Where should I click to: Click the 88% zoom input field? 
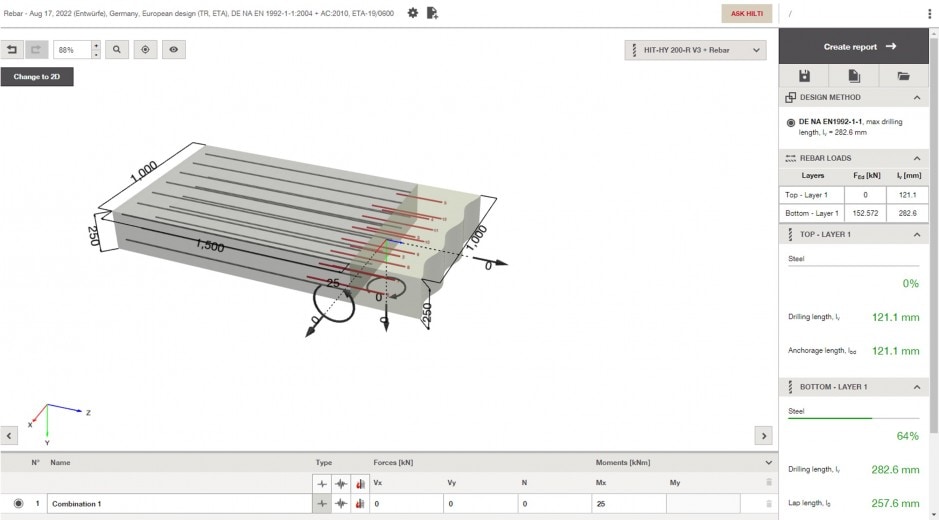pos(72,50)
